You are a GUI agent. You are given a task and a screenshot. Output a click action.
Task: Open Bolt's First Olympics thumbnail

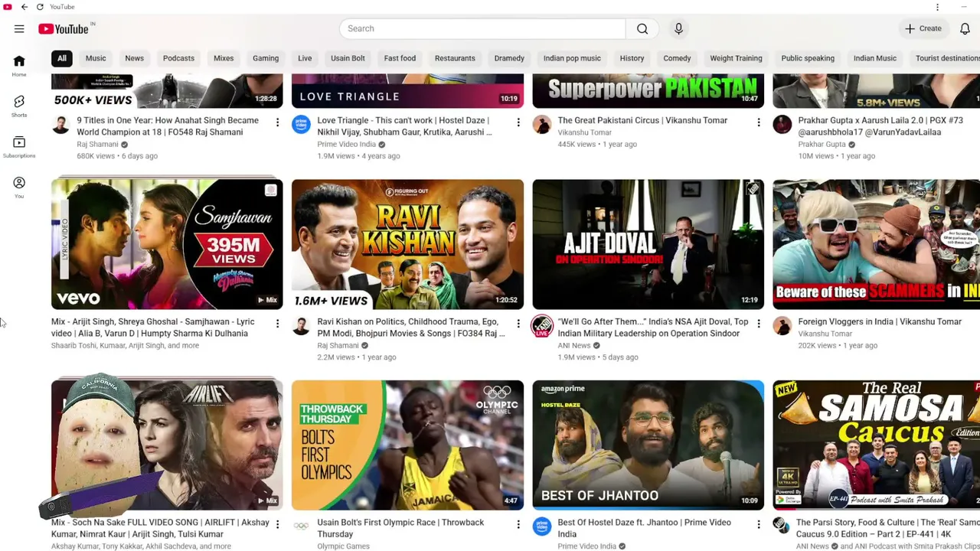(x=407, y=445)
